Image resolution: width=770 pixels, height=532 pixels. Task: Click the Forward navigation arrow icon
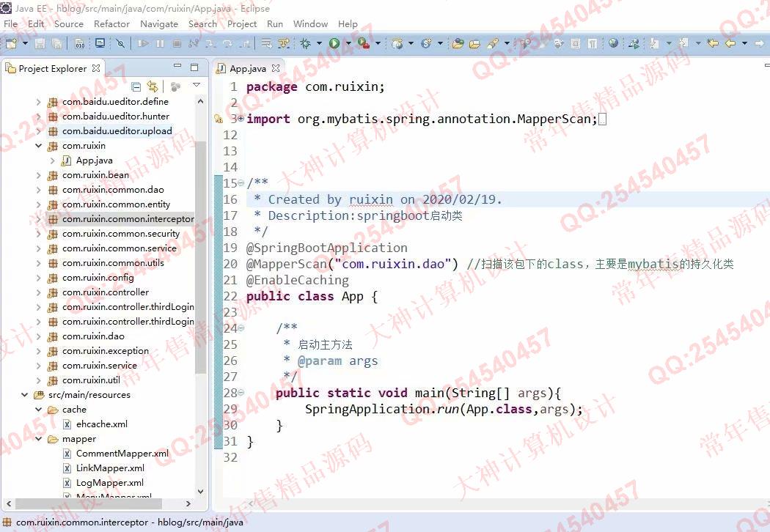(x=759, y=44)
